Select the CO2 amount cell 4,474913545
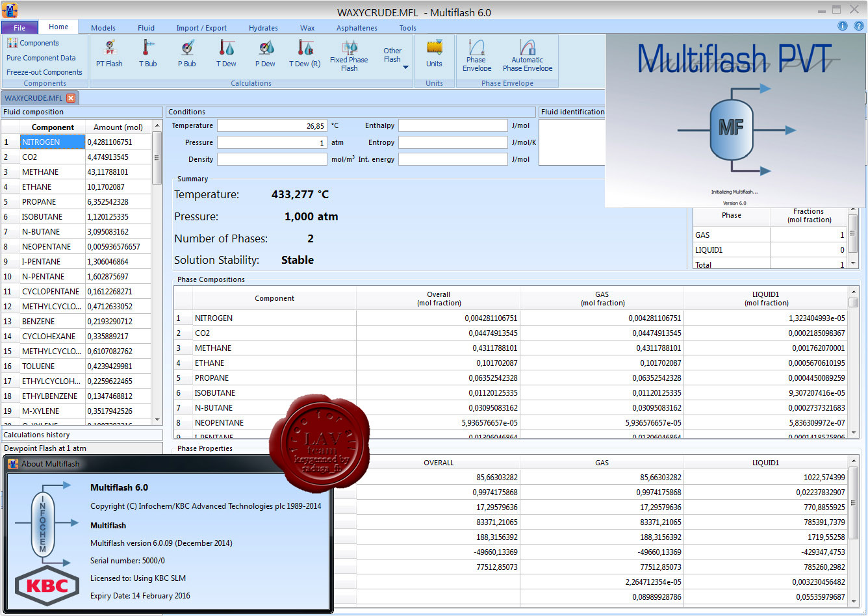The height and width of the screenshot is (616, 868). [118, 157]
